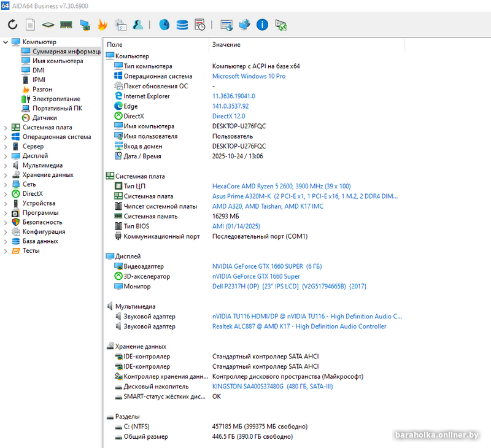This screenshot has height=448, width=491.
Task: Click the blue info circle toolbar icon
Action: coord(262,25)
